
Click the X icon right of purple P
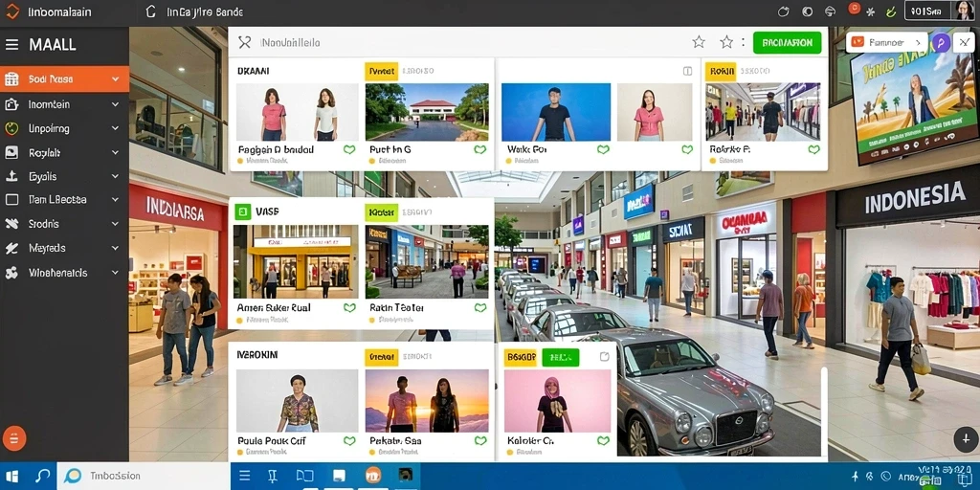pyautogui.click(x=963, y=42)
